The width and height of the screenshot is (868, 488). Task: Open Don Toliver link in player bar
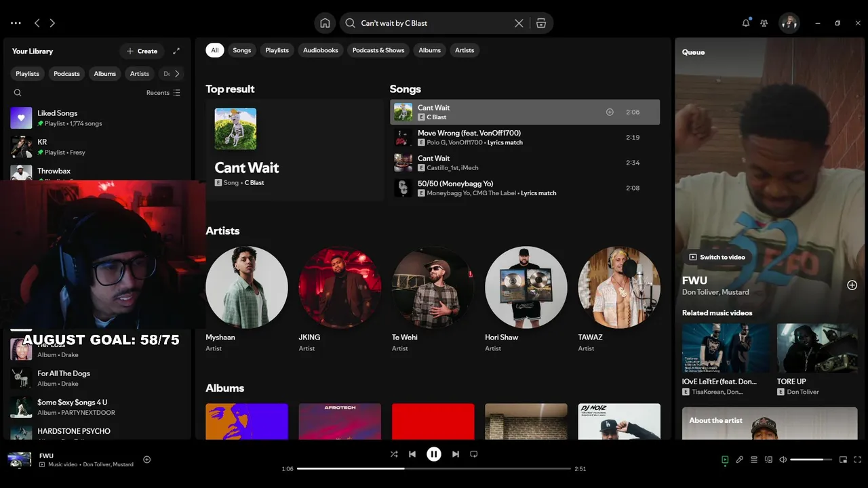[x=98, y=464]
